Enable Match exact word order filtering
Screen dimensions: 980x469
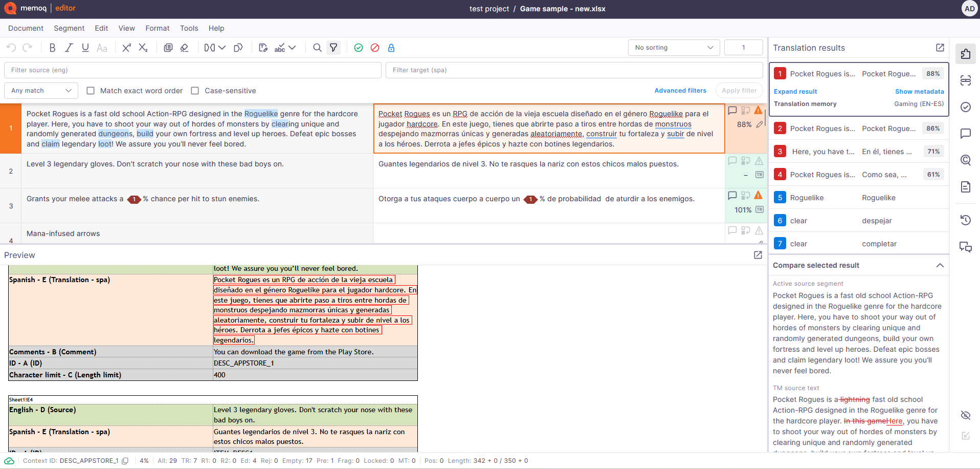[91, 91]
